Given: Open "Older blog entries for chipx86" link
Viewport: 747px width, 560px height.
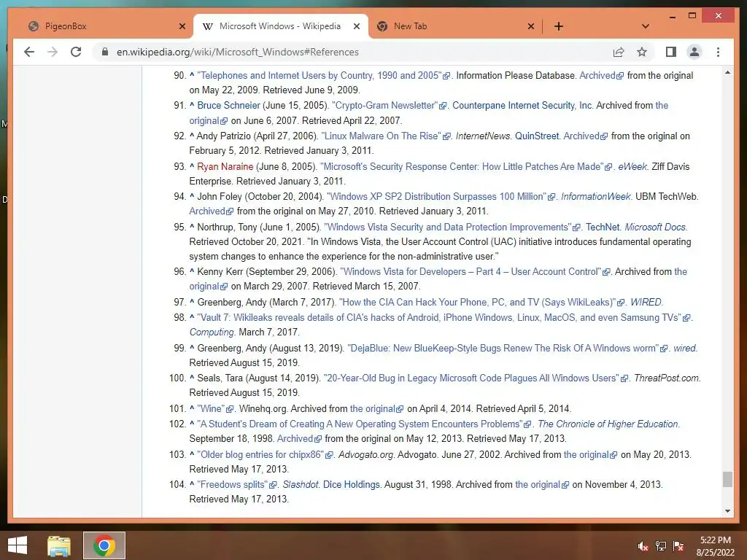Looking at the screenshot, I should click(260, 454).
